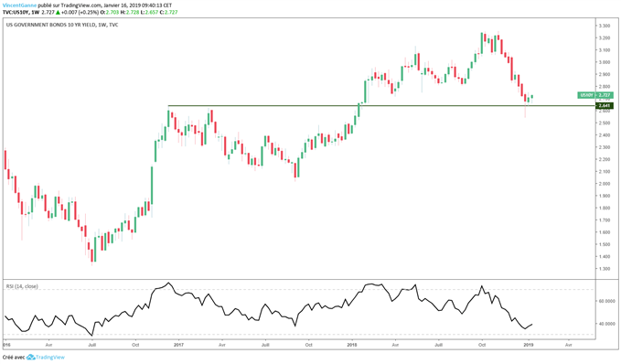This screenshot has height=364, width=621.
Task: Click the US Government Bonds 10 YR Yield title
Action: click(x=62, y=25)
